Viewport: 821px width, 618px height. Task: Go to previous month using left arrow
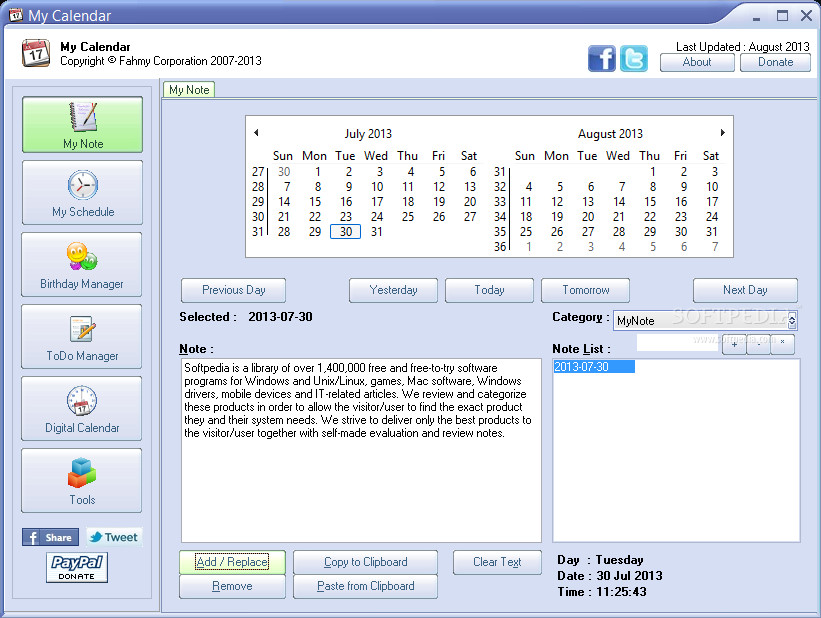pos(256,133)
